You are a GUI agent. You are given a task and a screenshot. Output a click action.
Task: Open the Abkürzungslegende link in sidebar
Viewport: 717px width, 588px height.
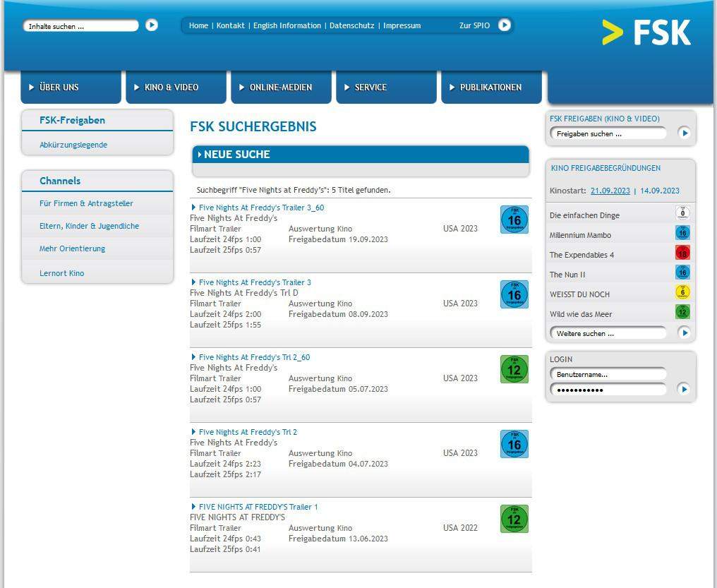click(x=73, y=145)
